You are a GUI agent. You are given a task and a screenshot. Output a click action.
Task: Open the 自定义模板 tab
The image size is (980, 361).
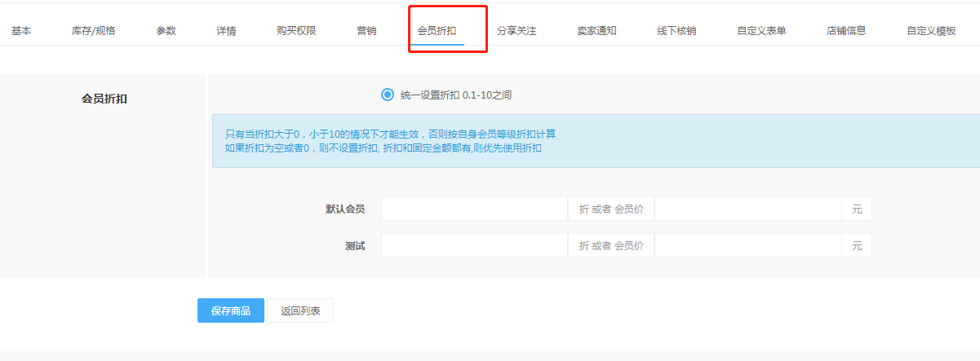(x=932, y=31)
